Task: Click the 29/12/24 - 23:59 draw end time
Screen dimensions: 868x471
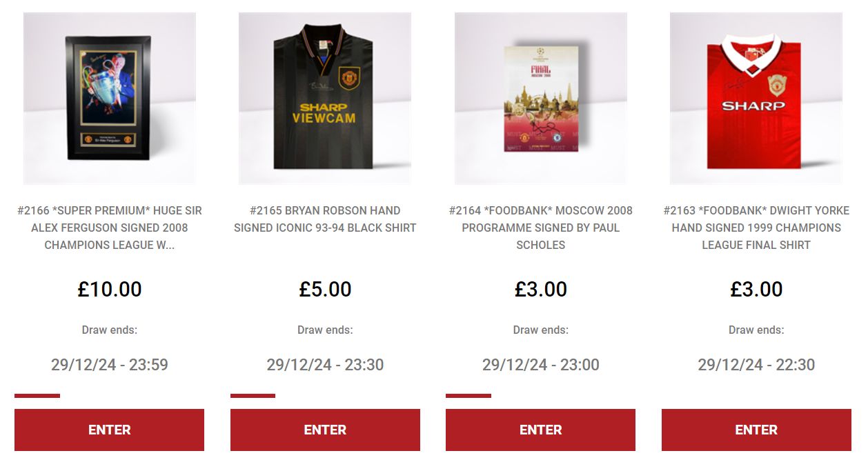Action: click(x=109, y=365)
